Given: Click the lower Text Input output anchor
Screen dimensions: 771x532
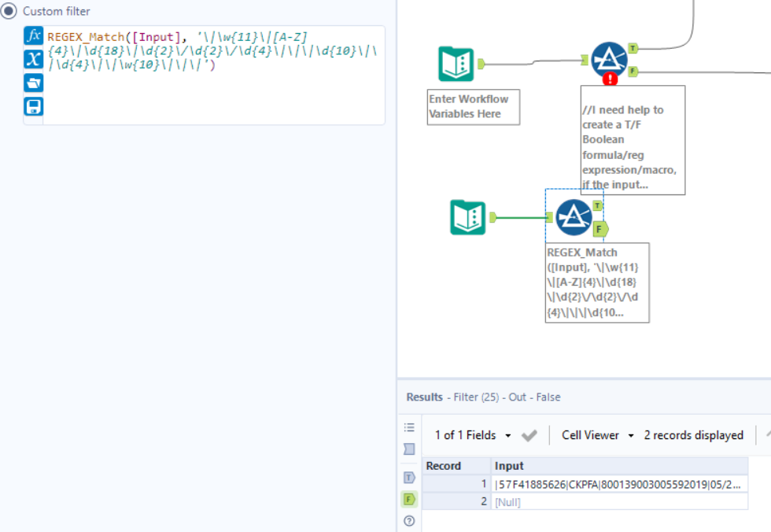Looking at the screenshot, I should pos(492,217).
